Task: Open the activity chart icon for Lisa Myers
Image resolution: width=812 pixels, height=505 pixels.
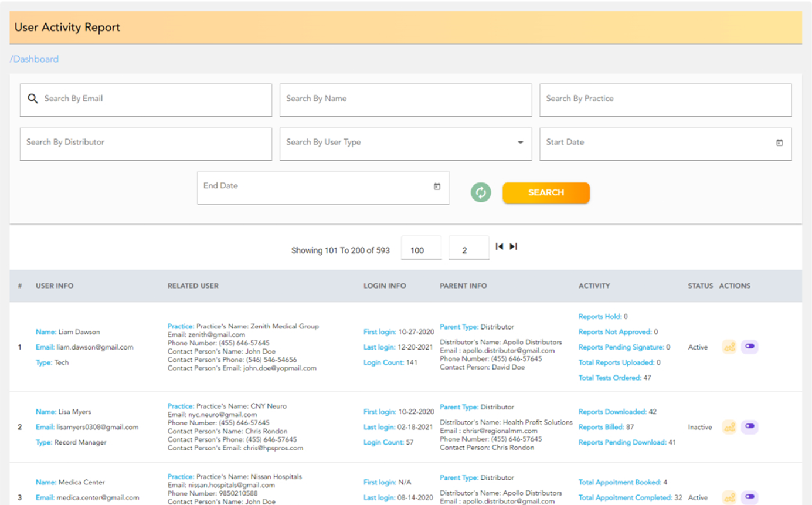Action: tap(729, 427)
